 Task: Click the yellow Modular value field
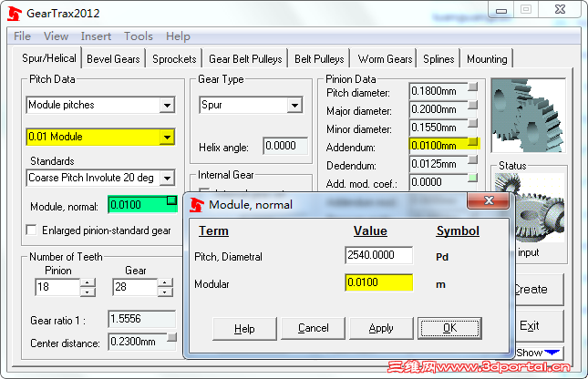pos(378,282)
